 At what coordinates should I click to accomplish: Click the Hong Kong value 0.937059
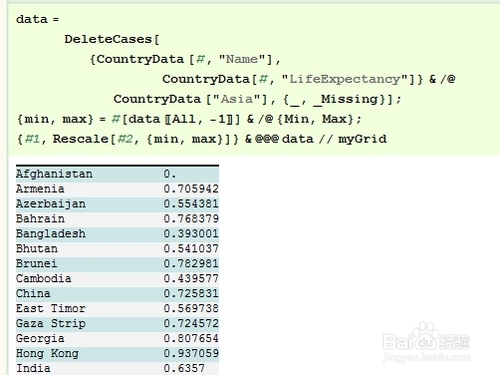click(191, 354)
